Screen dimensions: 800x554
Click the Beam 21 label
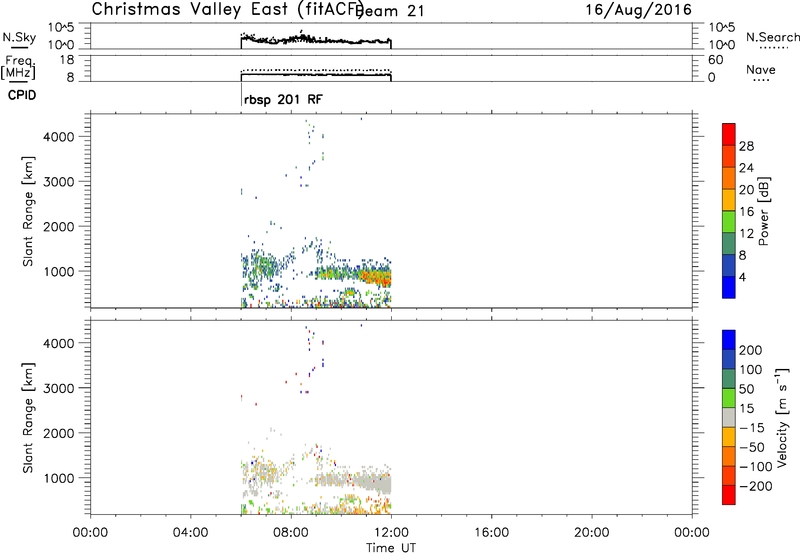coord(391,11)
